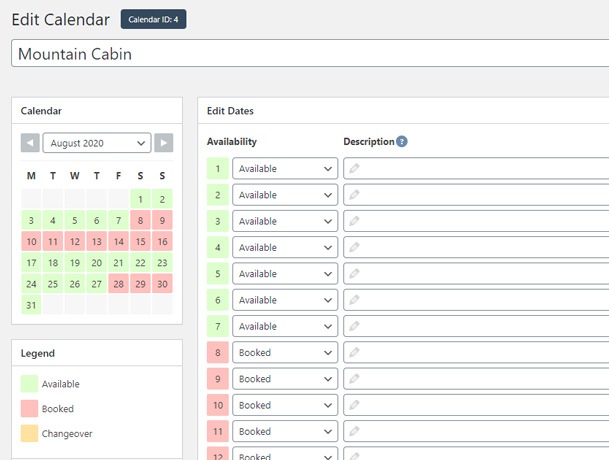Screen dimensions: 609x460
Task: Click pencil icon in day 4 description
Action: 354,247
